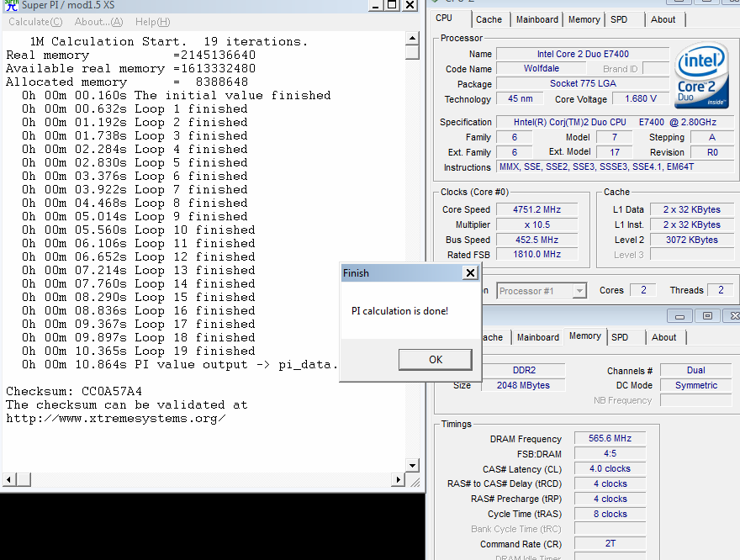The height and width of the screenshot is (560, 740).
Task: Click the Multiplier value x 10.5
Action: click(x=537, y=225)
